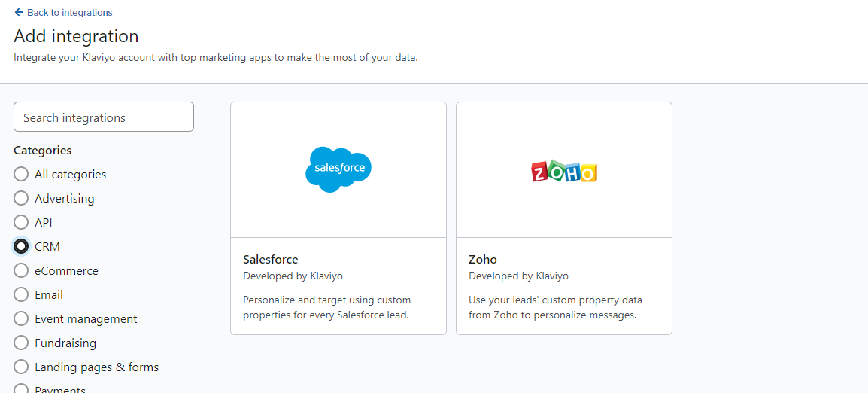Select the All categories radio button

point(21,174)
